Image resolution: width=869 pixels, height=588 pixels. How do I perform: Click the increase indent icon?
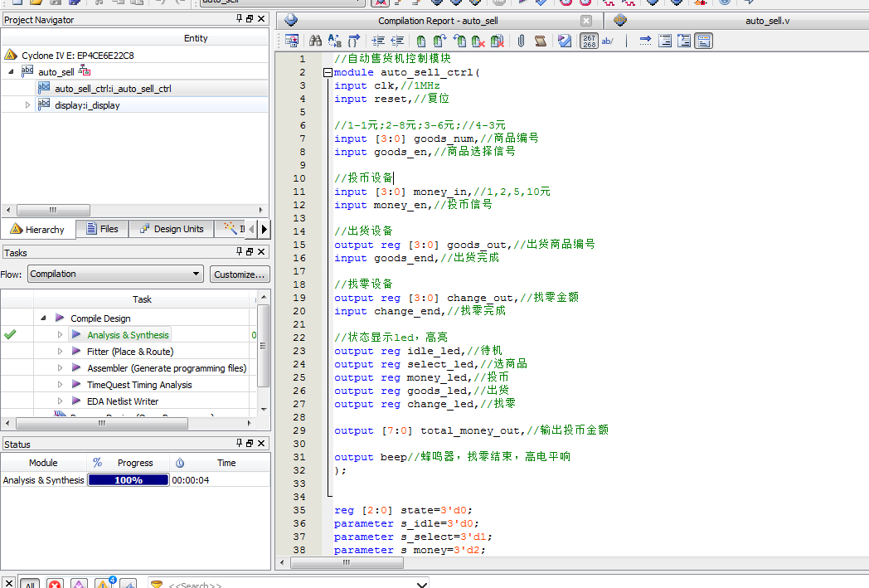pos(378,41)
